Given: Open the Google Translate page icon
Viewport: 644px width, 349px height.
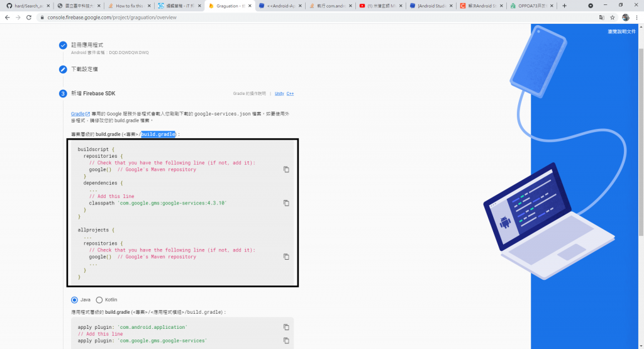Looking at the screenshot, I should tap(602, 17).
